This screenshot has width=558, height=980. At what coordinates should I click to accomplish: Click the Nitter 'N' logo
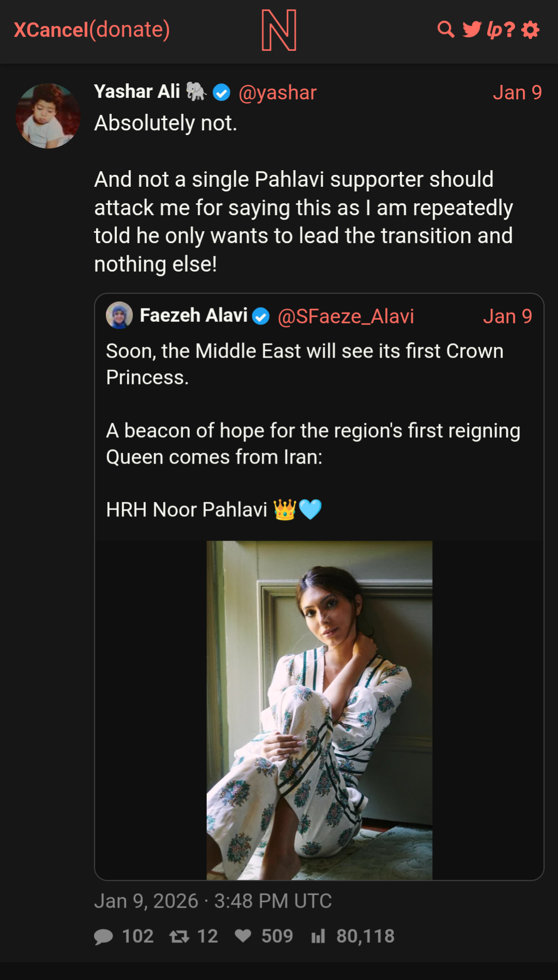pos(279,30)
